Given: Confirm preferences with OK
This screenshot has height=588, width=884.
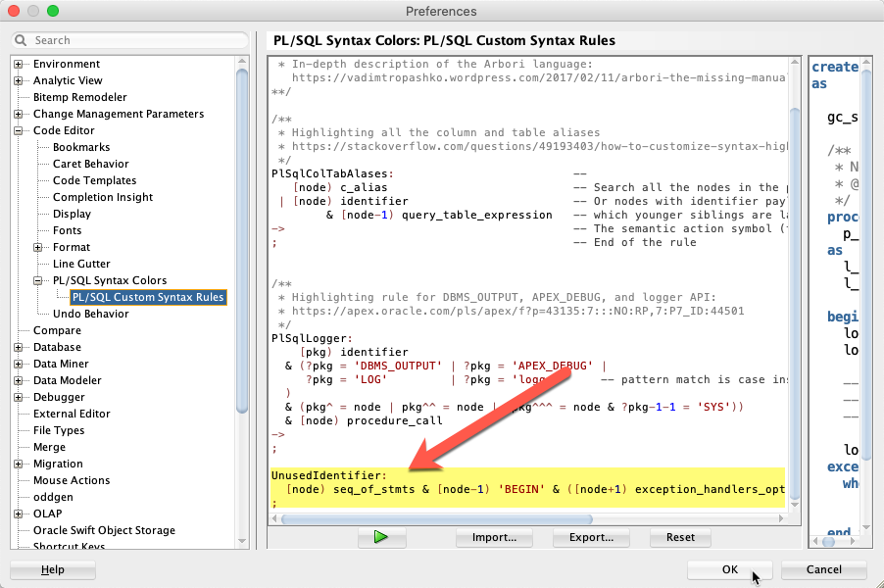Looking at the screenshot, I should tap(729, 569).
